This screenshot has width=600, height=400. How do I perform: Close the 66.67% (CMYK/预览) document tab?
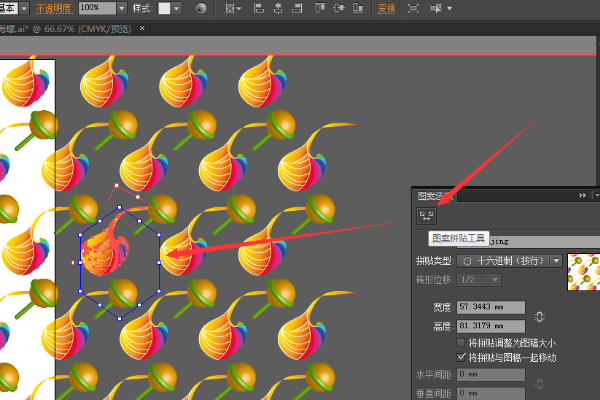(142, 28)
